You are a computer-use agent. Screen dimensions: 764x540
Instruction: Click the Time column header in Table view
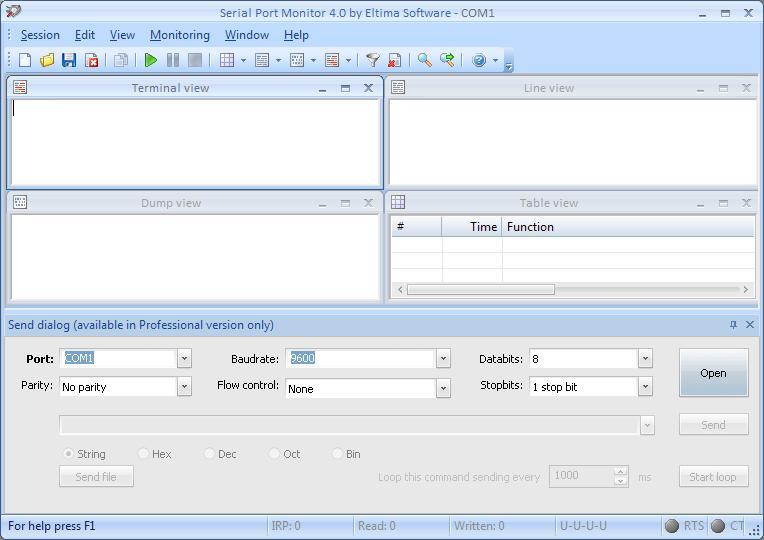pyautogui.click(x=472, y=227)
